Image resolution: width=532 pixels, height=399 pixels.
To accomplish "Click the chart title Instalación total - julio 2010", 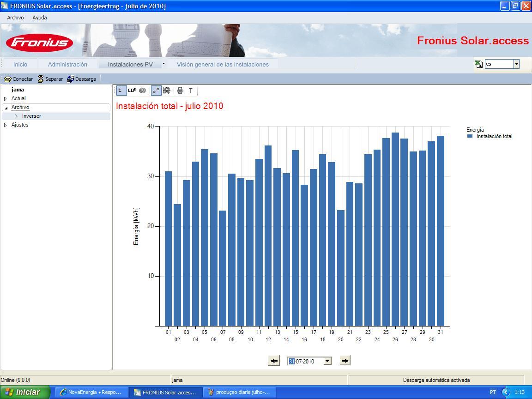I will tap(169, 106).
